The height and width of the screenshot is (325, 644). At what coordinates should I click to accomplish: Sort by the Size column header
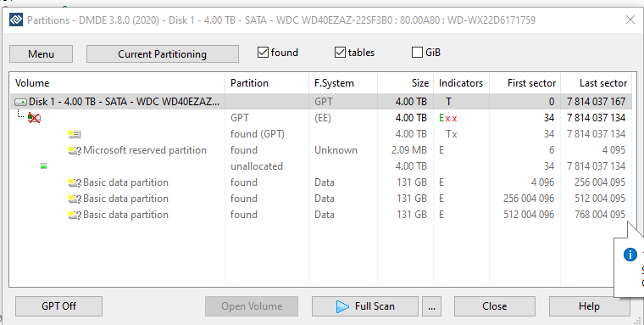pos(405,83)
